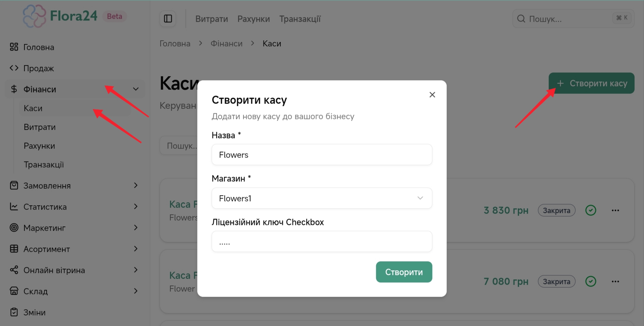644x326 pixels.
Task: Toggle the sidebar panel icon
Action: (x=168, y=18)
